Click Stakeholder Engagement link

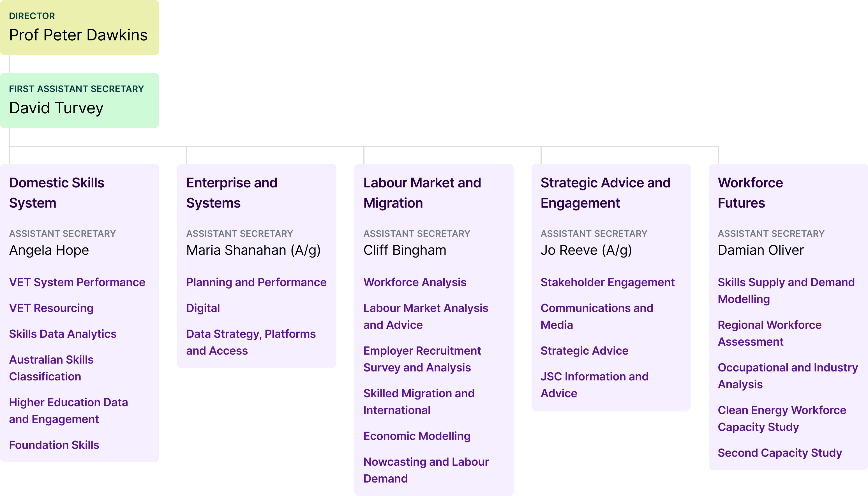coord(607,282)
